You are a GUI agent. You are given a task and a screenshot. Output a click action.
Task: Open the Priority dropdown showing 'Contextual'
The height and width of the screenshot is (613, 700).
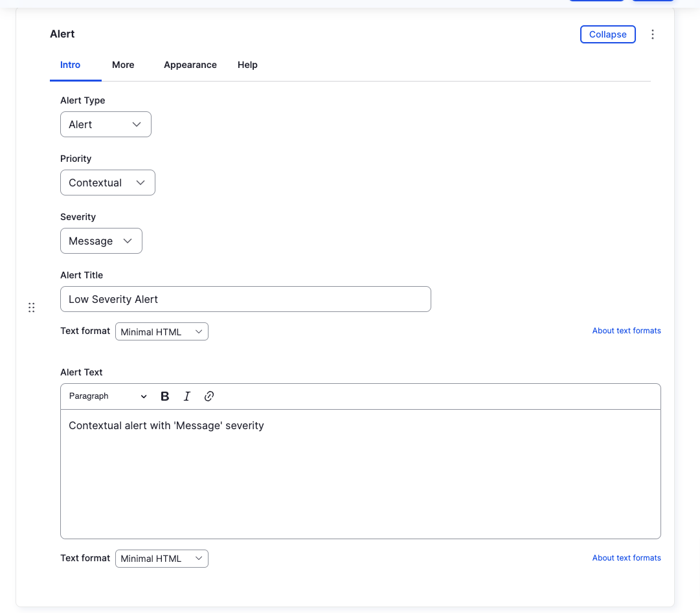(107, 182)
